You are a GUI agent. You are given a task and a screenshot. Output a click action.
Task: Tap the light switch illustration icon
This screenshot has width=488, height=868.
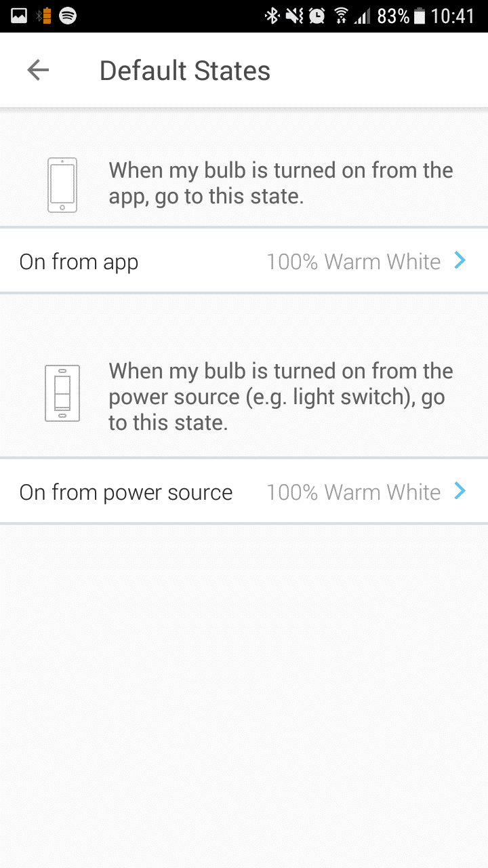pos(62,393)
